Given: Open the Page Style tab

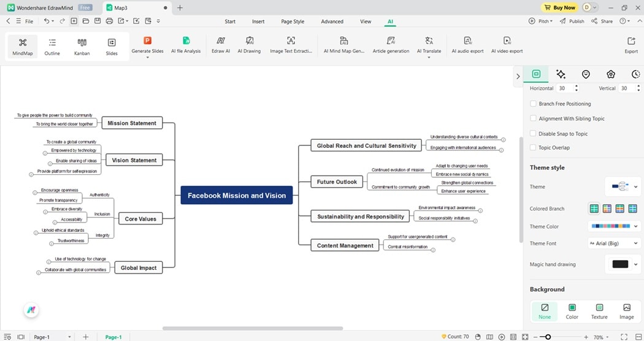Looking at the screenshot, I should tap(293, 21).
